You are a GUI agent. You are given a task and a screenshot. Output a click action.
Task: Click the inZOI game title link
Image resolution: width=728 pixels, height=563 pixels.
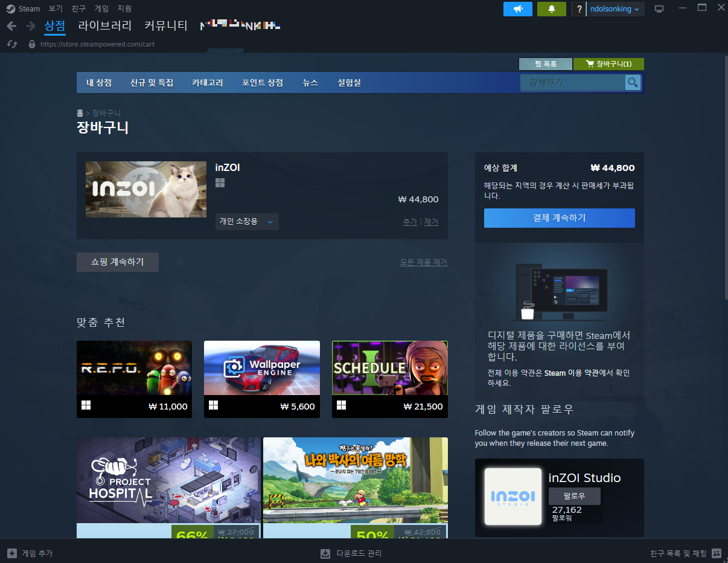coord(228,168)
